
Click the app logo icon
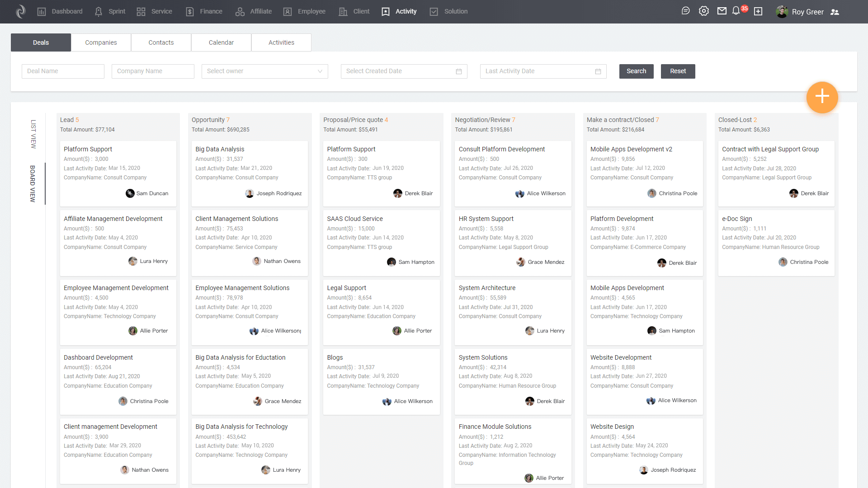click(21, 11)
